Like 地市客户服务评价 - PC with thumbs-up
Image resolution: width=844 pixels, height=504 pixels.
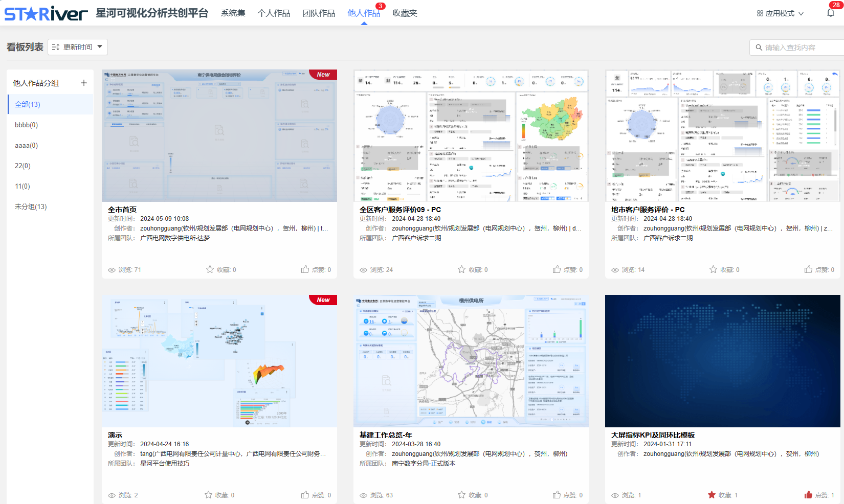[808, 269]
